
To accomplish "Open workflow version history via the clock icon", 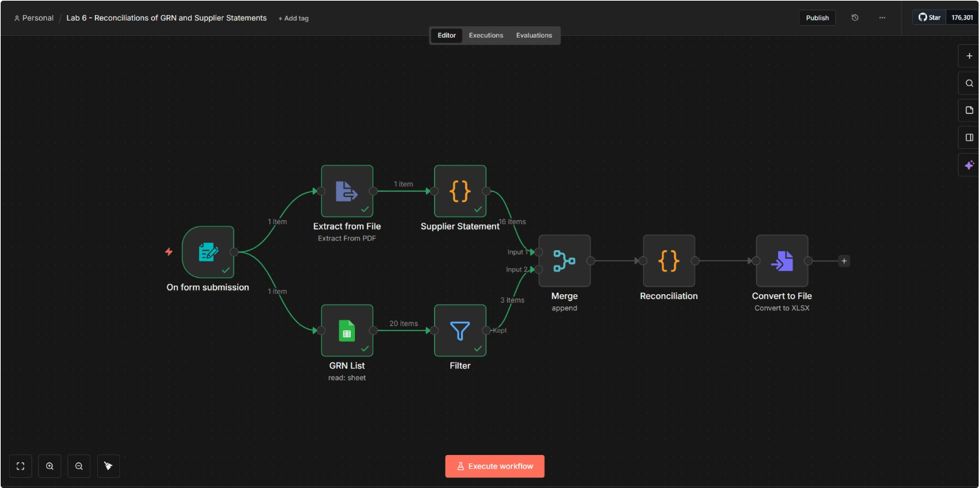I will (x=855, y=17).
